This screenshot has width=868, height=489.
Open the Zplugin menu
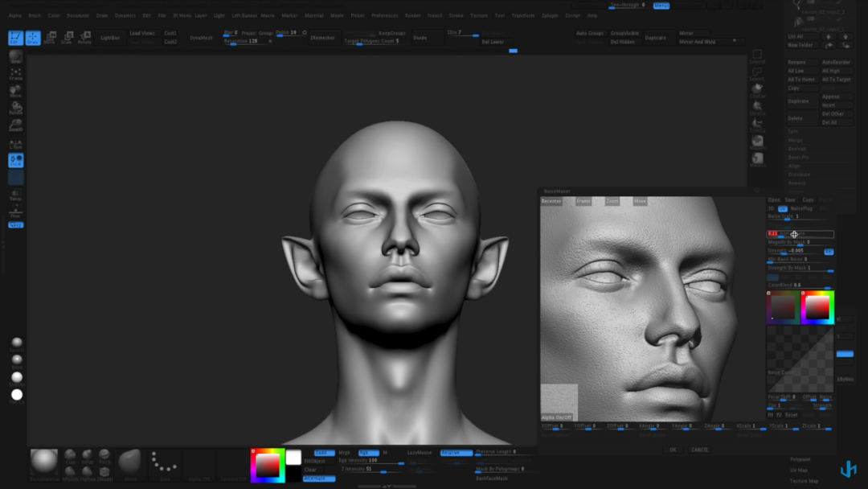point(550,15)
